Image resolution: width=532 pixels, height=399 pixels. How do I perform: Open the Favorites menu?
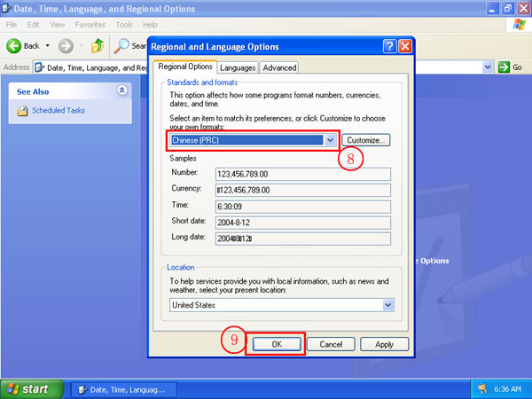click(95, 25)
